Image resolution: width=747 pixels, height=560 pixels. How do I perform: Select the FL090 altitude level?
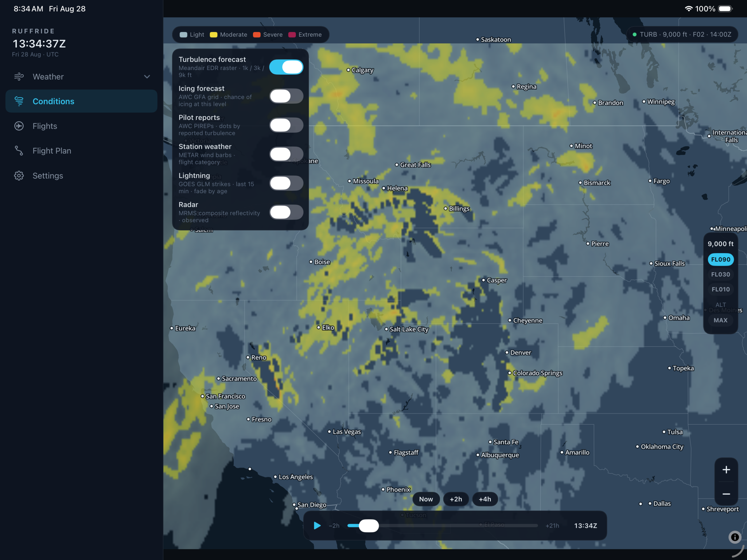tap(721, 260)
